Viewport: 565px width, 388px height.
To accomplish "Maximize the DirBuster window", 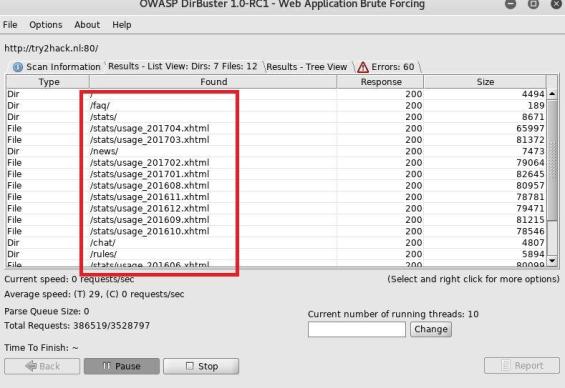I will [533, 4].
